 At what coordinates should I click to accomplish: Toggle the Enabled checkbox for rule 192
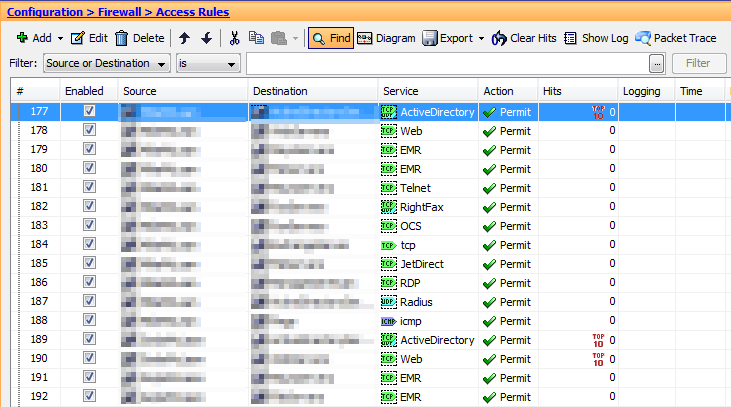[x=89, y=396]
